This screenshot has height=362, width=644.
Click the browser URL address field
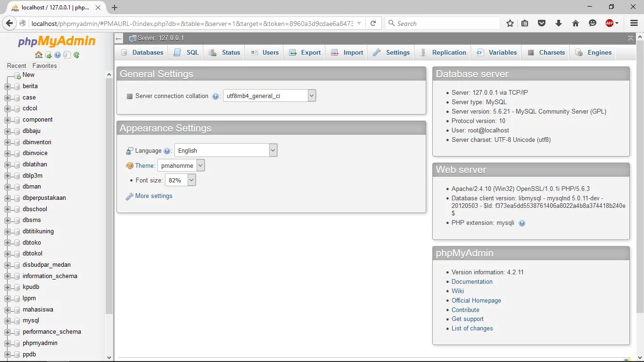coord(192,23)
